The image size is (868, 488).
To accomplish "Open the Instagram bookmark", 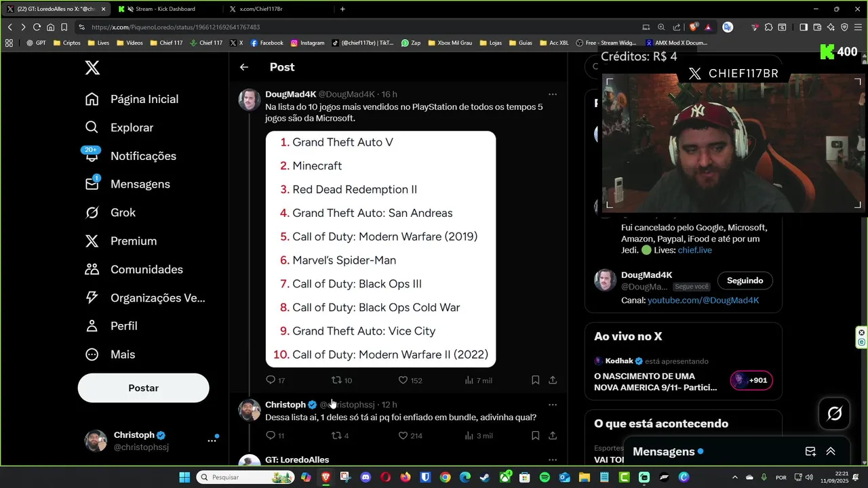I will coord(307,43).
